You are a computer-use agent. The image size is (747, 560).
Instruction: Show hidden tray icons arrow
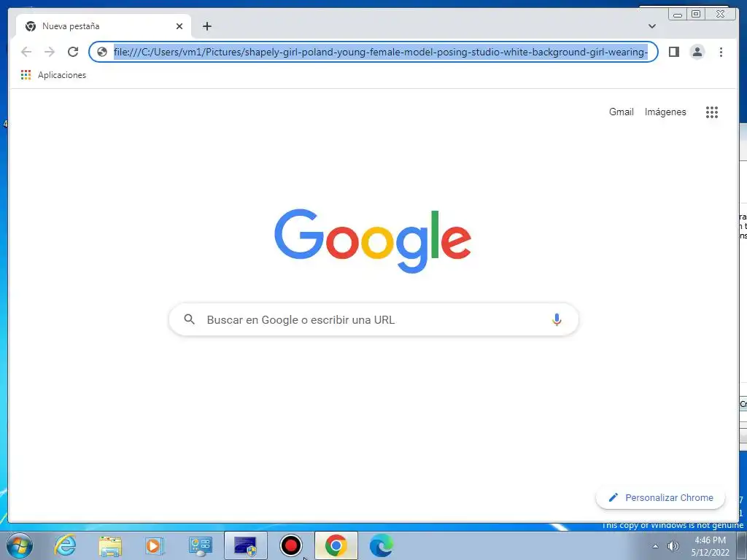[655, 546]
